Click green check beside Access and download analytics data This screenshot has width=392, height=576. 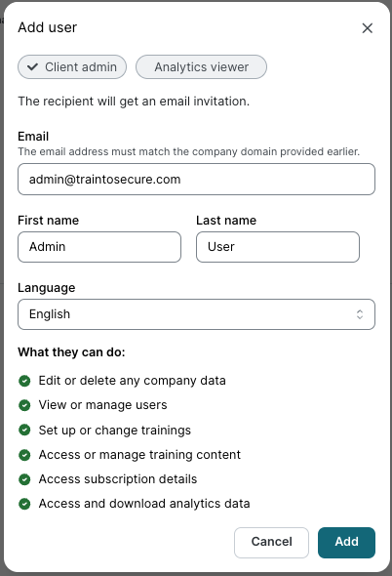tap(24, 504)
